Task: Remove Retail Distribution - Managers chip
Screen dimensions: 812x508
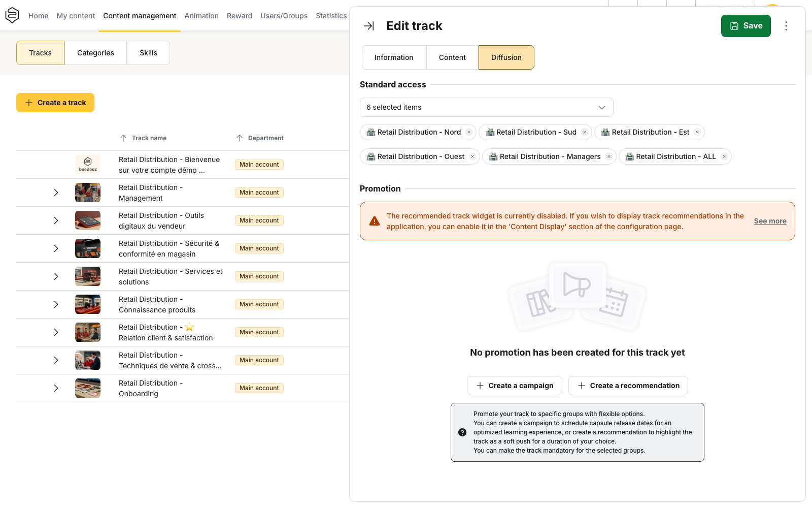Action: pyautogui.click(x=609, y=156)
